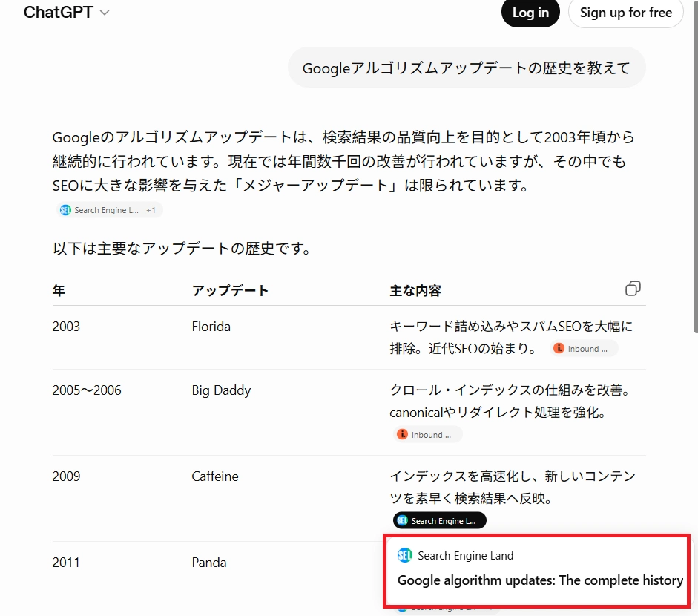Open the ChatGPT model dropdown
Screen dimensions: 698x616
[x=66, y=13]
